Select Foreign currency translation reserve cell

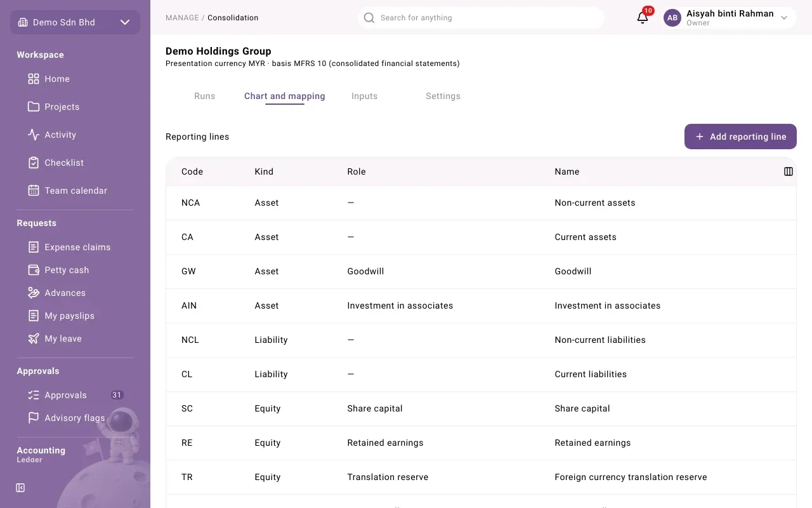coord(631,477)
